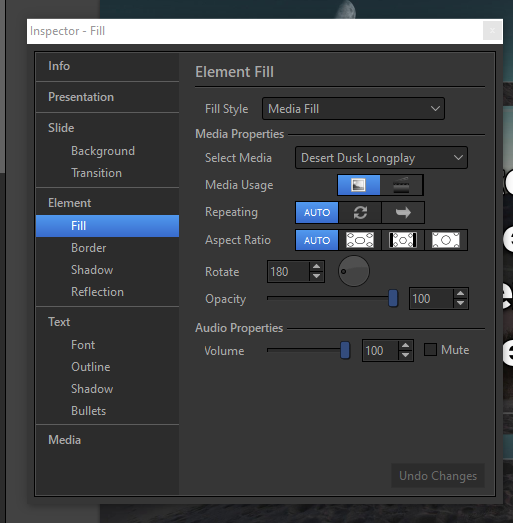Choose the loop Repeating icon

[360, 212]
